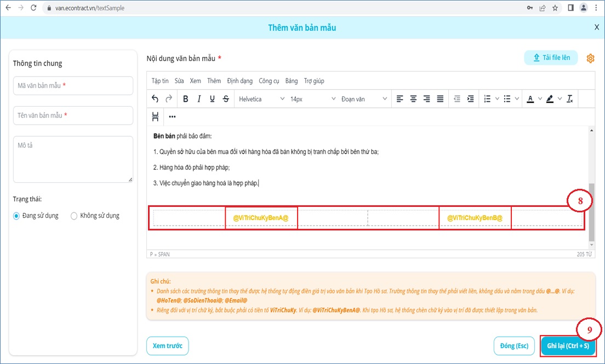Screen dimensions: 605x364
Task: Apply italic formatting
Action: pyautogui.click(x=199, y=99)
